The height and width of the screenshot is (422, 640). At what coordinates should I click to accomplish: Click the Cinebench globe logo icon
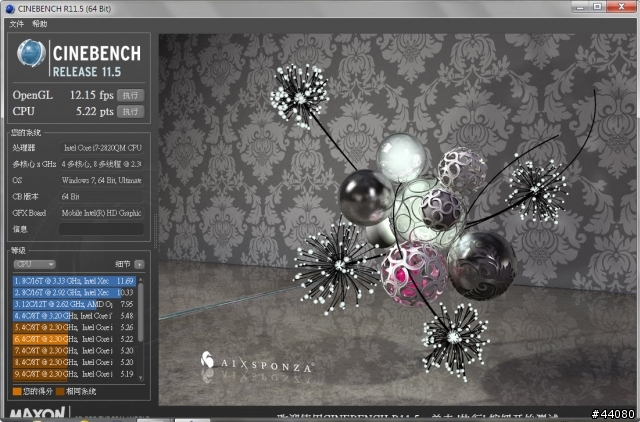point(31,53)
